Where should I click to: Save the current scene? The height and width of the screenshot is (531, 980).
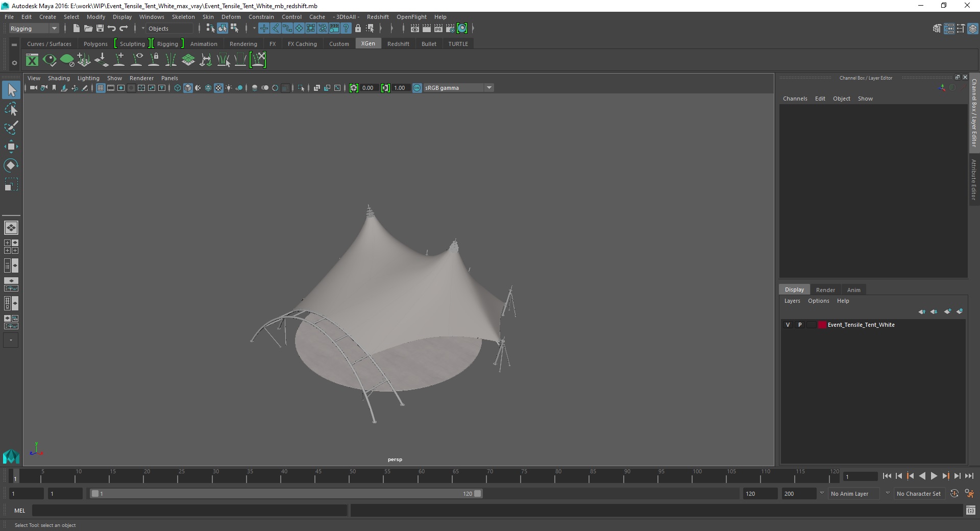(x=100, y=29)
